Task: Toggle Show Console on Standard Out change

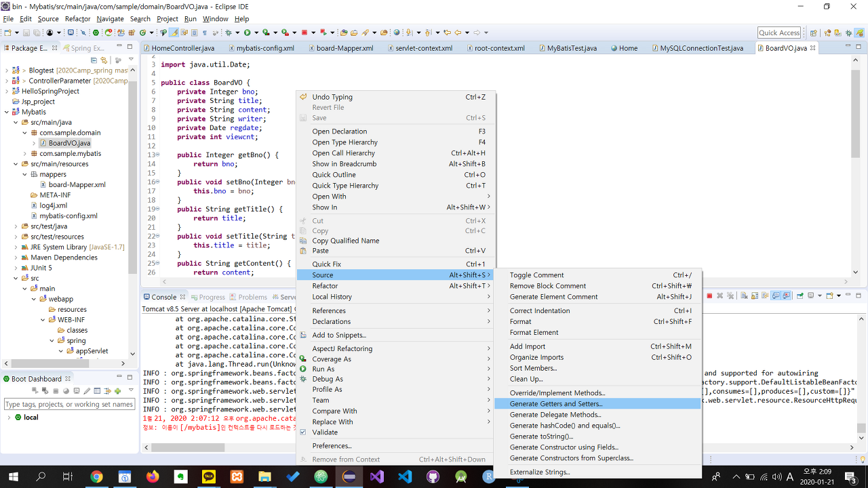Action: (x=776, y=296)
